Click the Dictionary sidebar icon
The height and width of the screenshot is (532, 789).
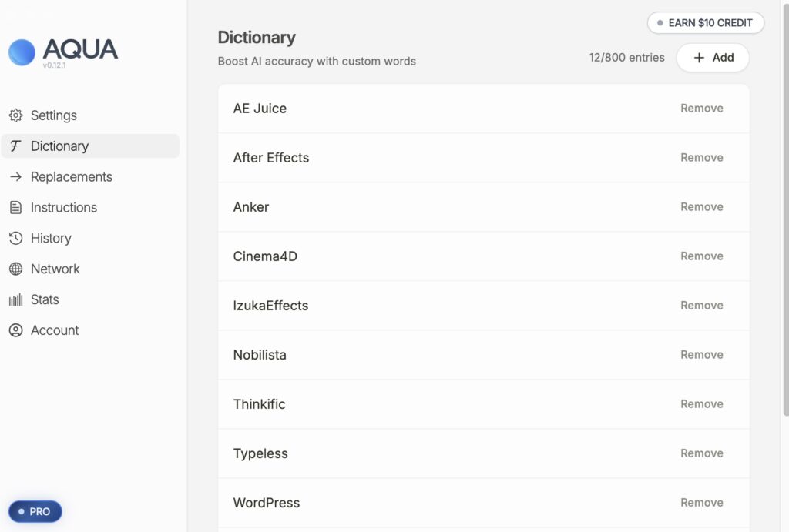point(15,146)
